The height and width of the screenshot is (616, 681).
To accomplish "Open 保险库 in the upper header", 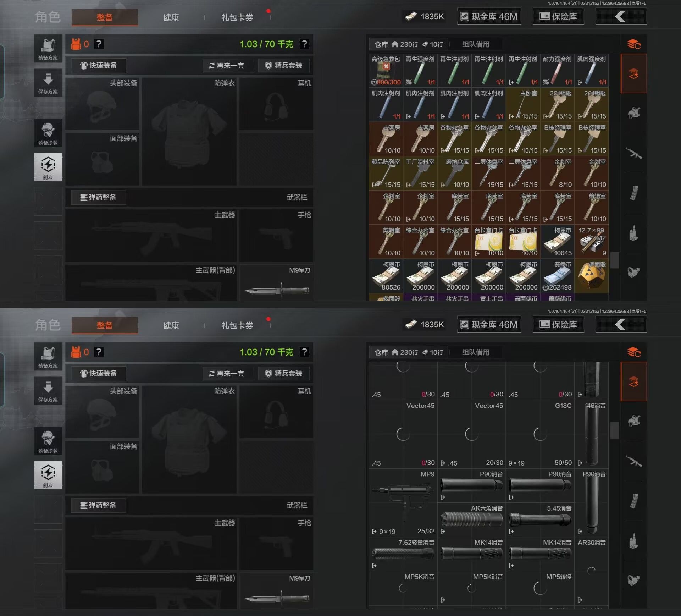I will coord(558,17).
